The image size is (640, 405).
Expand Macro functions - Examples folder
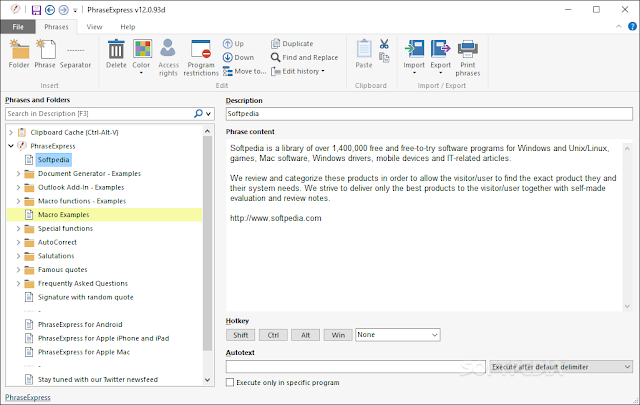pyautogui.click(x=18, y=201)
